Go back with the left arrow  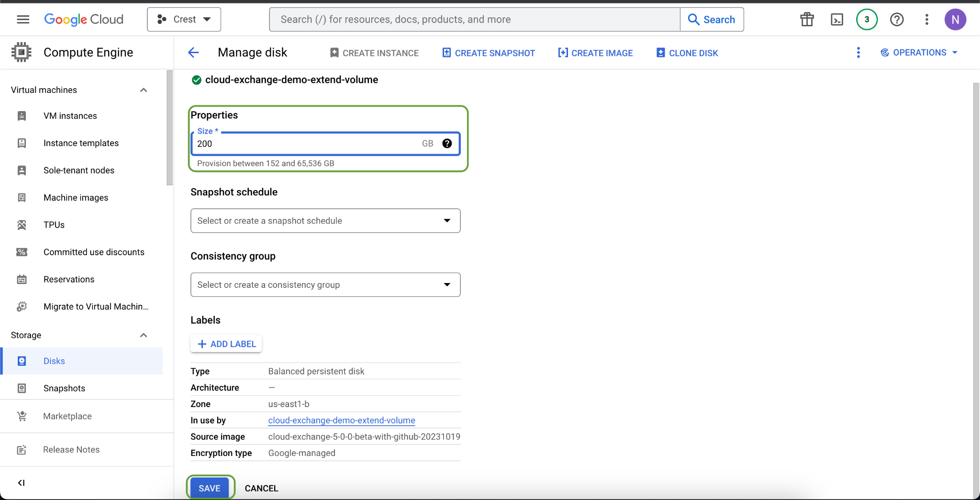pyautogui.click(x=193, y=53)
